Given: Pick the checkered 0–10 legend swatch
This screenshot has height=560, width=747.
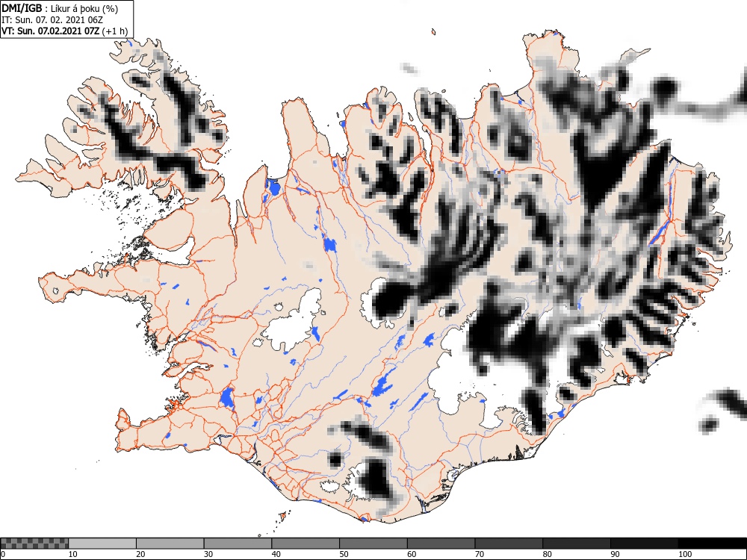Looking at the screenshot, I should [x=34, y=544].
